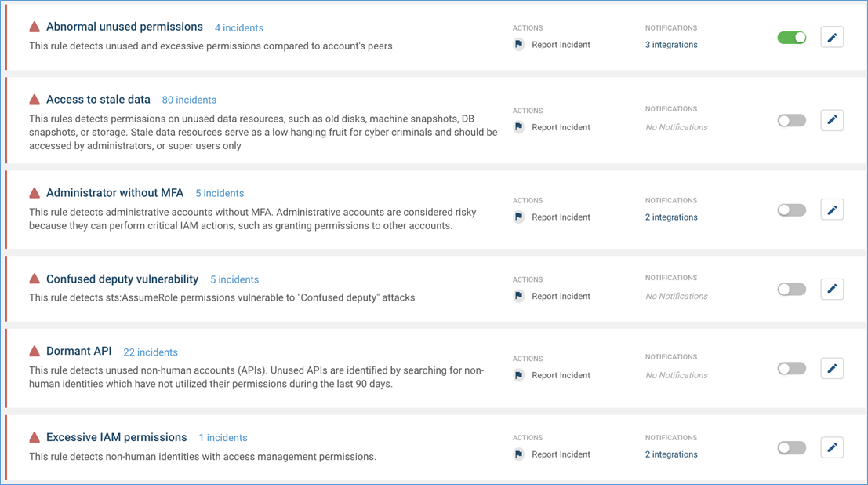Edit the Excessive IAM permissions rule
Image resolution: width=868 pixels, height=485 pixels.
click(831, 447)
